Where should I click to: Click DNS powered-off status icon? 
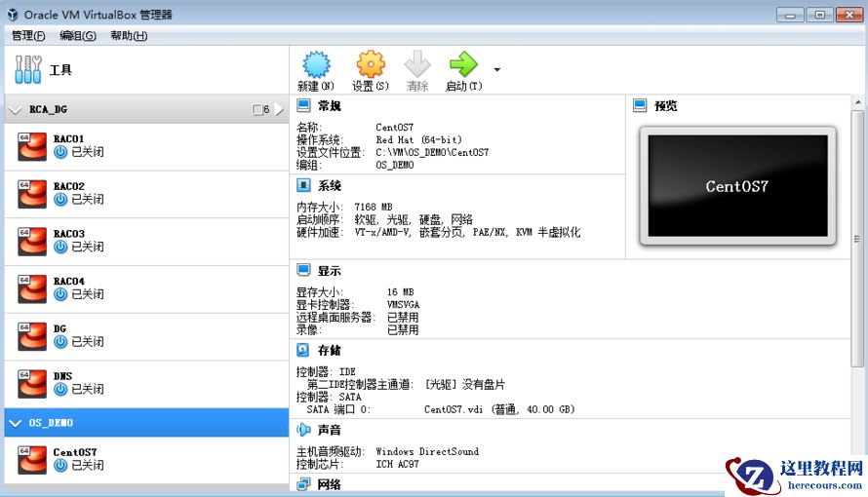pos(60,389)
